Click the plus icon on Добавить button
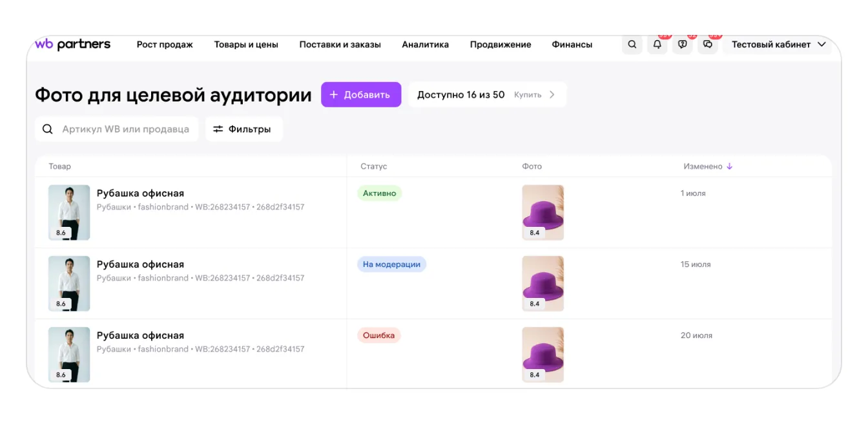This screenshot has height=424, width=868. tap(334, 94)
